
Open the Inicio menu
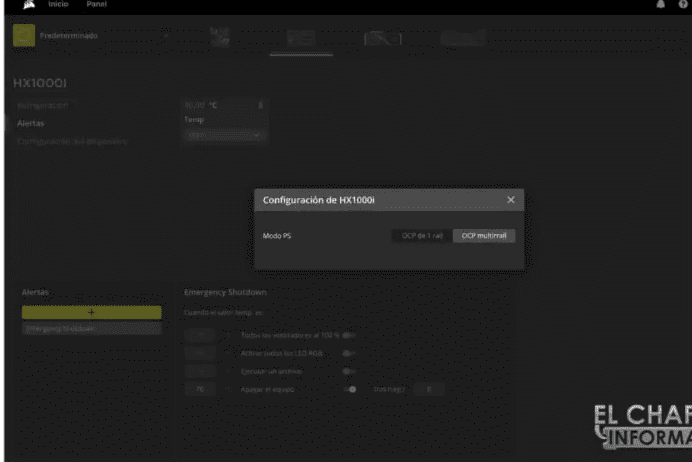(x=58, y=4)
